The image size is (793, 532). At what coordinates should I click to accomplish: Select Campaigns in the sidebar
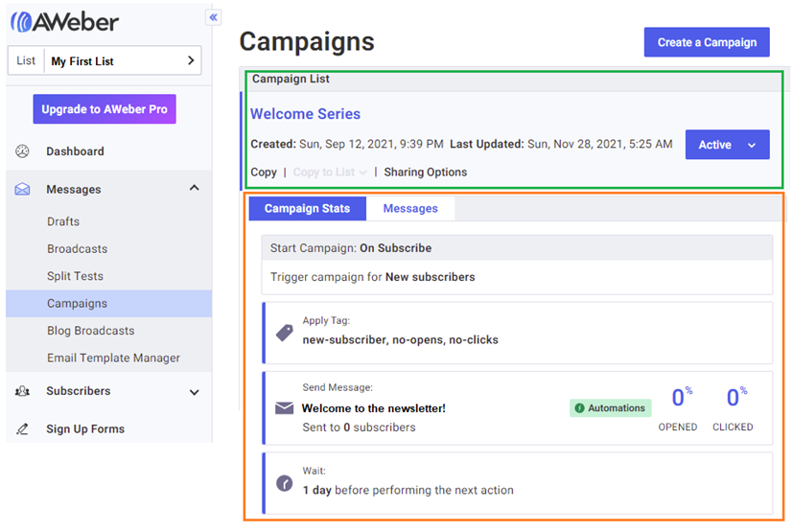point(108,304)
